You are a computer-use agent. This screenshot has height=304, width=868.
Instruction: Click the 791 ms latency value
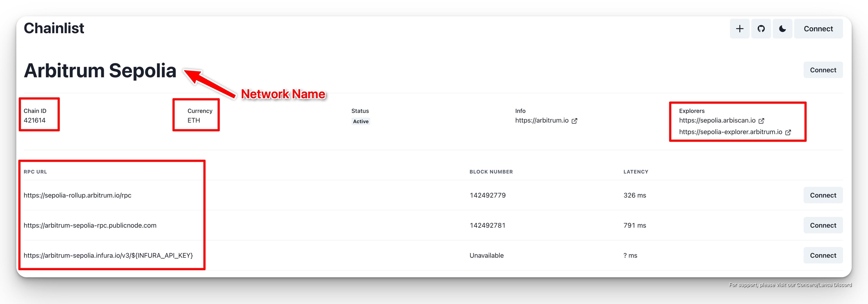click(x=634, y=225)
